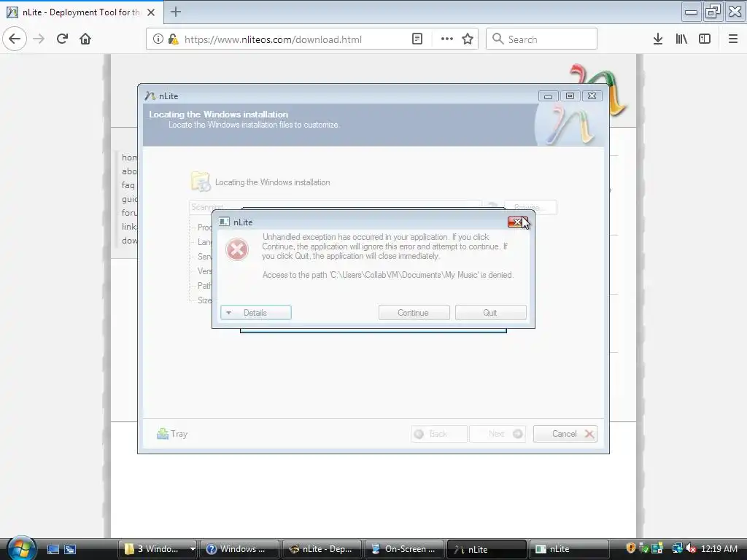Click the Locating Windows installation folder icon

[201, 182]
